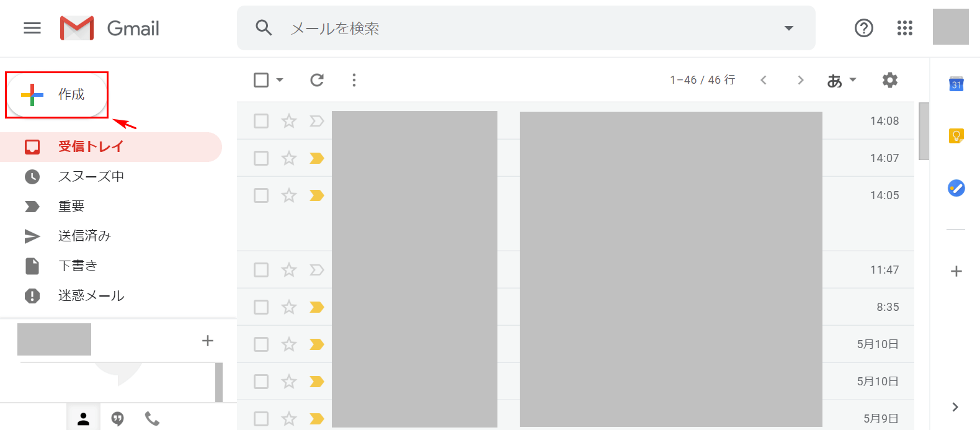
Task: Open Google Tasks side panel icon
Action: coord(956,187)
